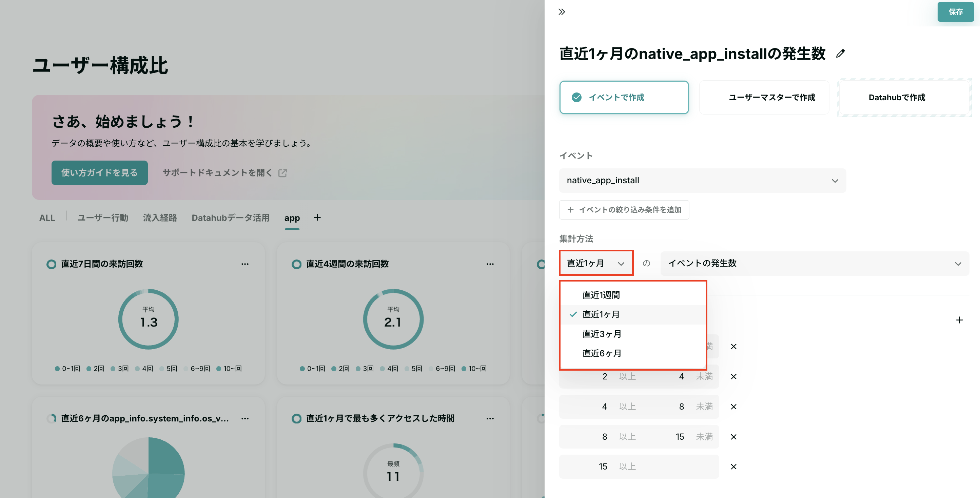Select イベントで作成 creation mode
This screenshot has width=980, height=498.
click(x=624, y=97)
